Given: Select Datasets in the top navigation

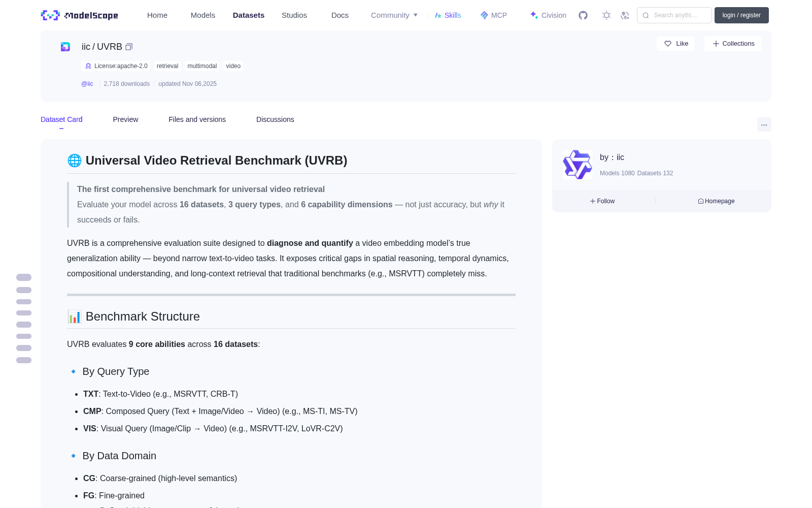Looking at the screenshot, I should coord(249,15).
